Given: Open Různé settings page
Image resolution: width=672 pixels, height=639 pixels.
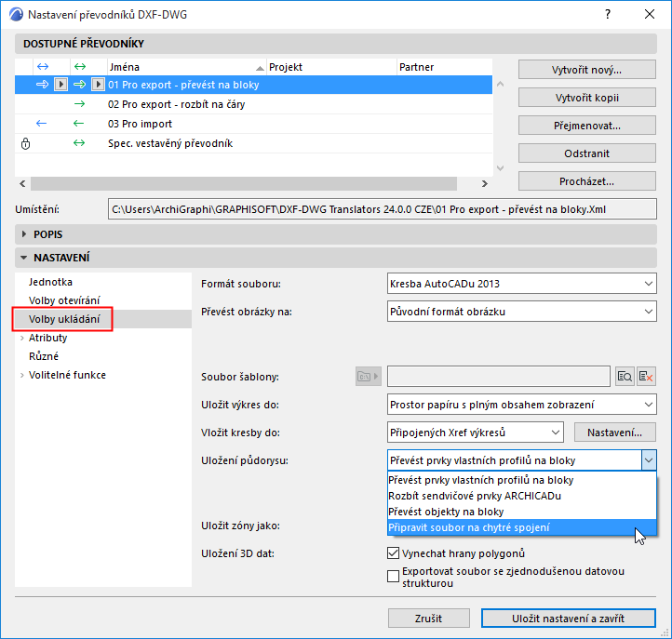Looking at the screenshot, I should [x=44, y=356].
